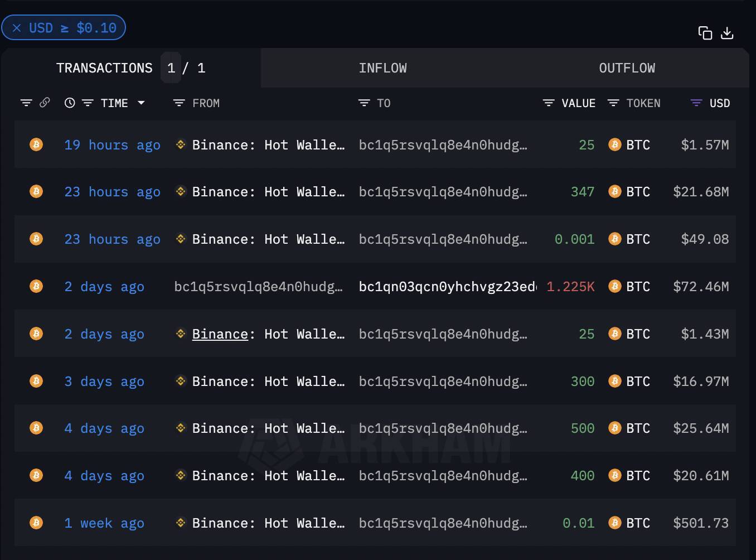756x560 pixels.
Task: Click the 1.225K value cell
Action: (x=570, y=287)
